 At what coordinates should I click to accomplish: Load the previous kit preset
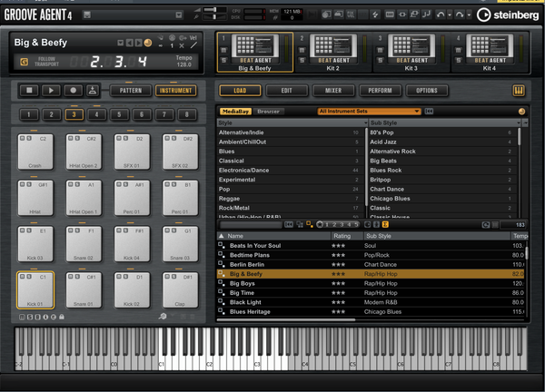click(129, 43)
